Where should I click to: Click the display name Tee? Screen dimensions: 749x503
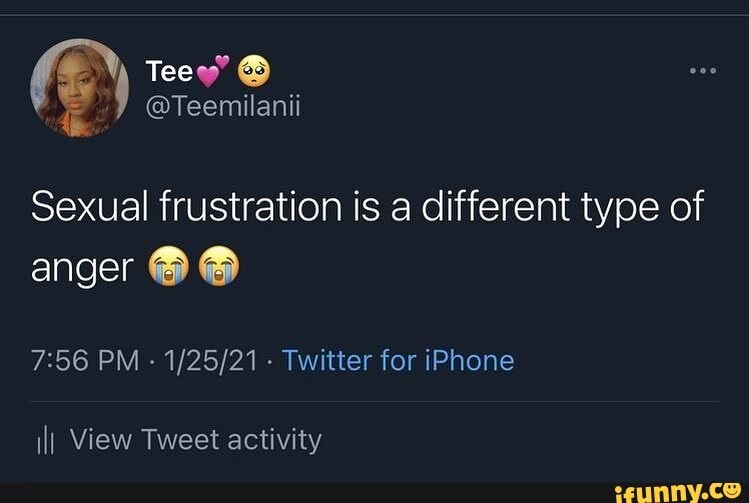pos(169,71)
